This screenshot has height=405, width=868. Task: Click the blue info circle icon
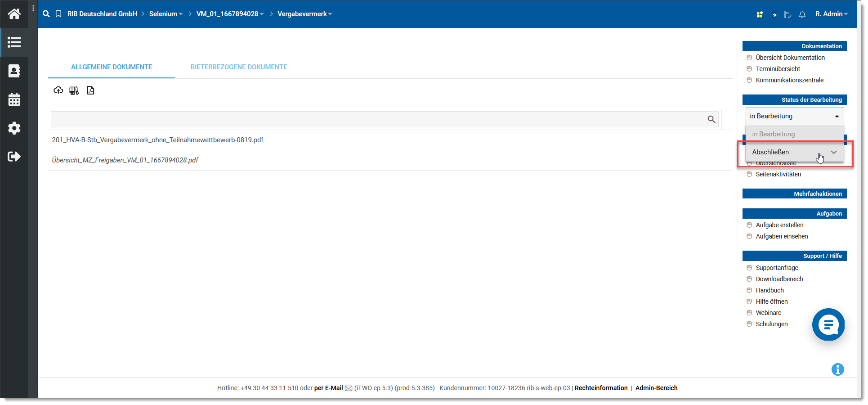tap(837, 369)
